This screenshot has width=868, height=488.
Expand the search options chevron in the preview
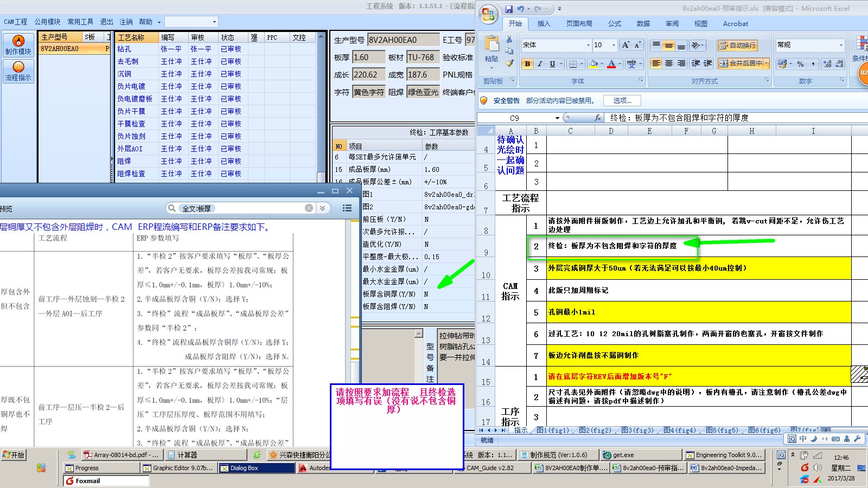tap(323, 208)
